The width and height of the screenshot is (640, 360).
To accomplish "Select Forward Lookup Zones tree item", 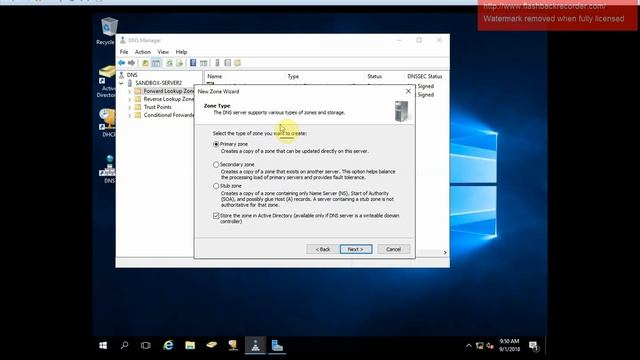I will (169, 91).
